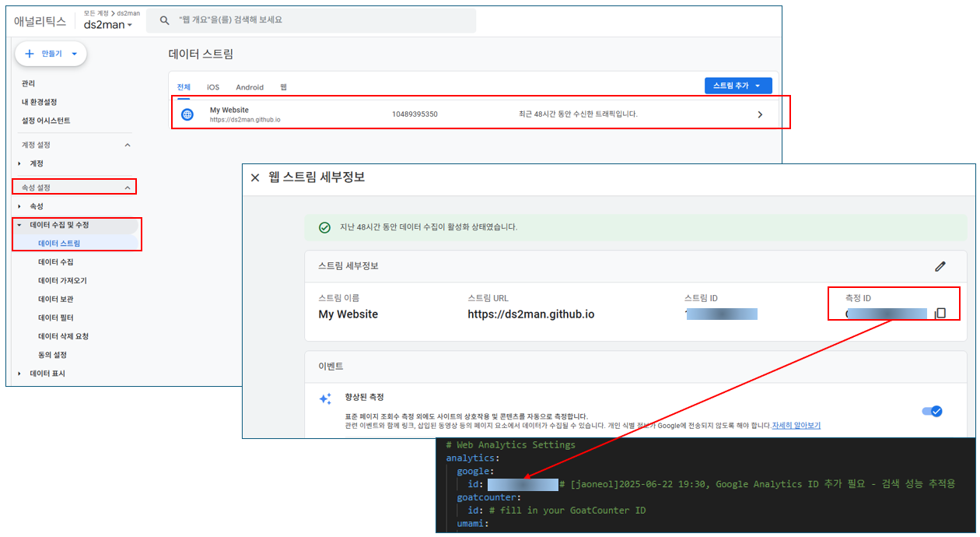Open 데이터 가져오기 in the sidebar
Image resolution: width=980 pixels, height=537 pixels.
[x=62, y=281]
